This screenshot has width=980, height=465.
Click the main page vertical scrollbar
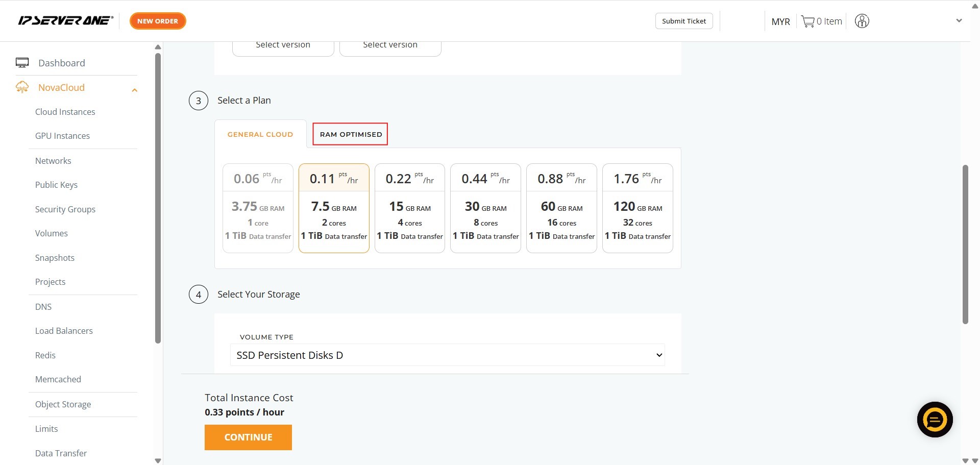coord(965,244)
